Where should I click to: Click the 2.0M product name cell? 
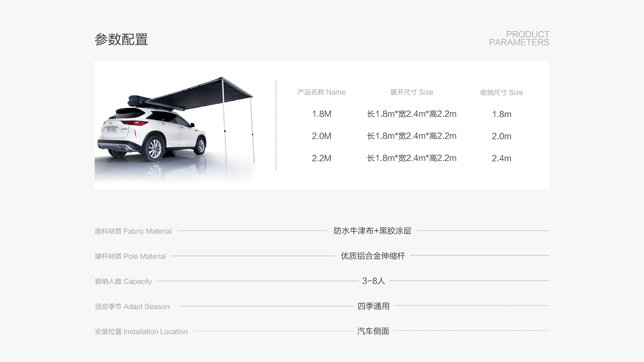[321, 136]
